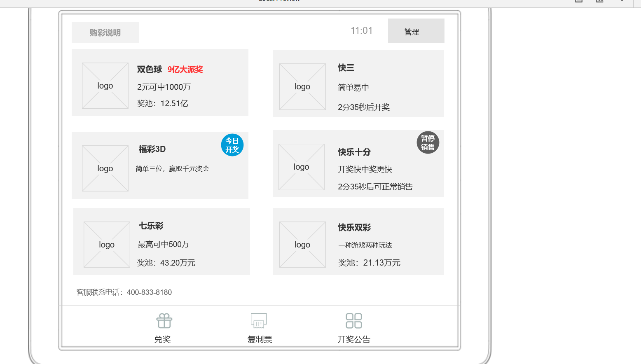Click the red 9亿大派奖 promo text

click(x=185, y=69)
